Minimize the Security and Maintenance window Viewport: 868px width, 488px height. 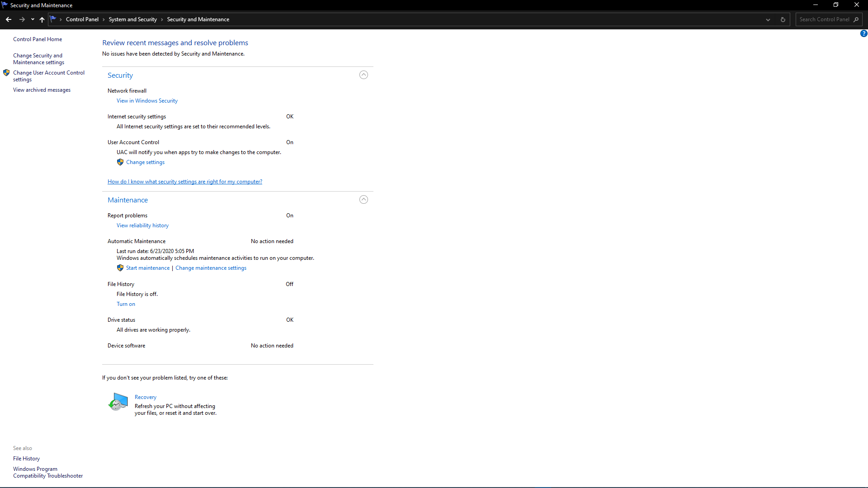[816, 5]
